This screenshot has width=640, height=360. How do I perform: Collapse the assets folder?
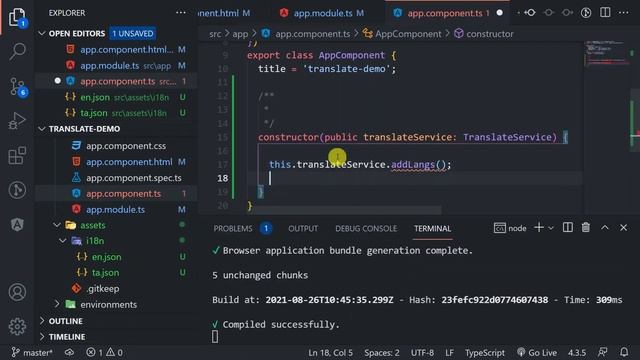[x=57, y=225]
